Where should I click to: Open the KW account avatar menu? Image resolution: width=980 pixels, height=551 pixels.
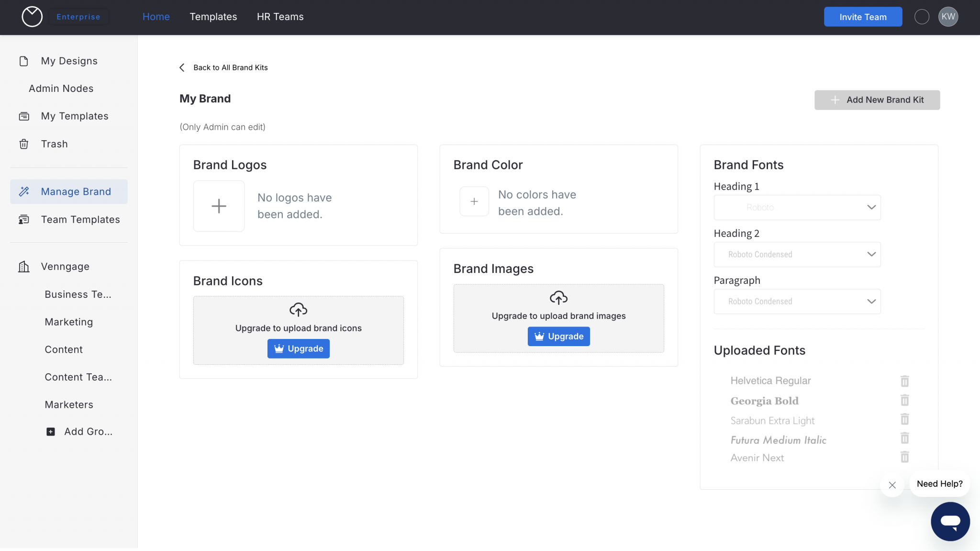click(x=948, y=16)
